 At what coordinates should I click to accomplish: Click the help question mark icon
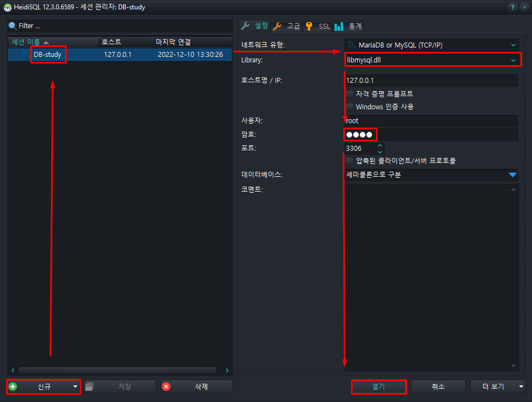click(x=512, y=7)
